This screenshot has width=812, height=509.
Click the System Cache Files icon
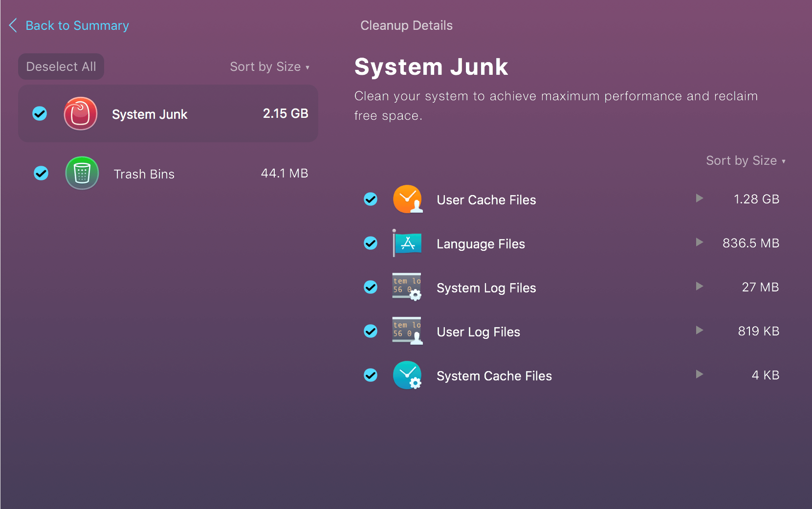tap(407, 375)
